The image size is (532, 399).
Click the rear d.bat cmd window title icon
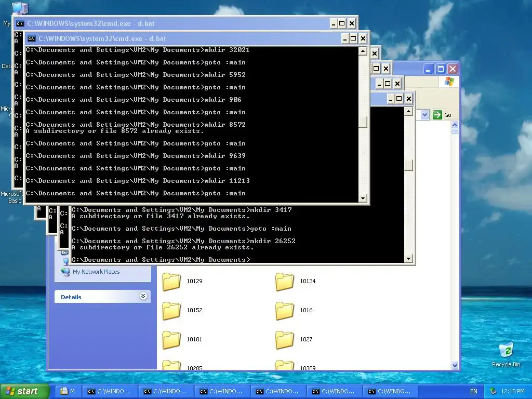pyautogui.click(x=20, y=23)
